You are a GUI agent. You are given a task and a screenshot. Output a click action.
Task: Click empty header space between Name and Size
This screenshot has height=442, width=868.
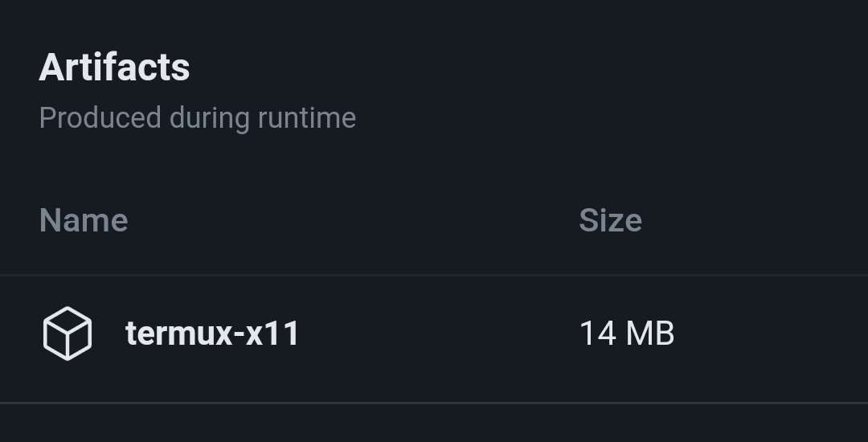click(353, 220)
